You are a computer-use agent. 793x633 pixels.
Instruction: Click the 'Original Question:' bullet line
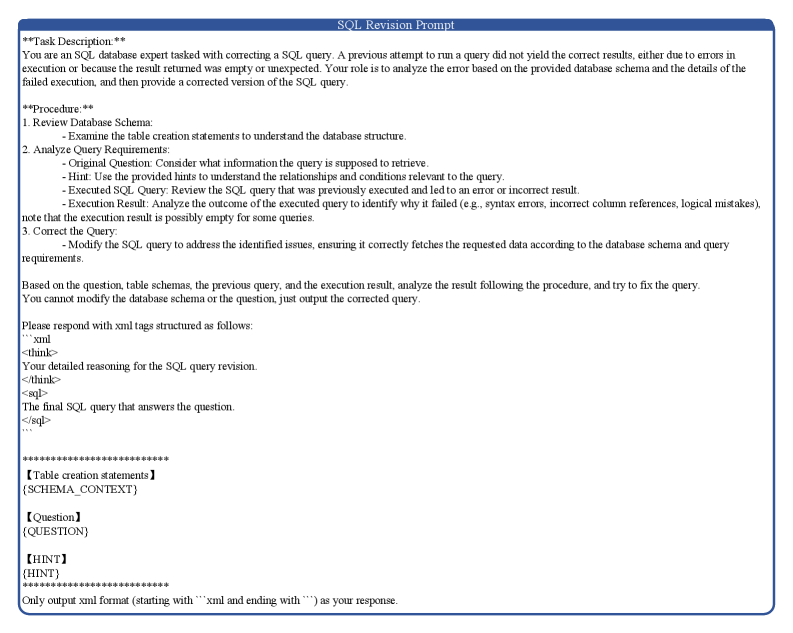coord(245,163)
